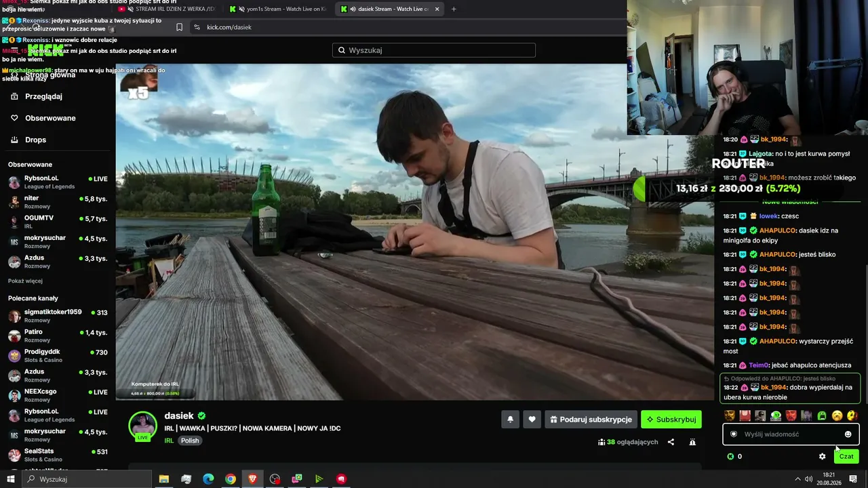Open sigmatiktoker1959 recommended channel
The width and height of the screenshot is (868, 488).
pos(58,315)
